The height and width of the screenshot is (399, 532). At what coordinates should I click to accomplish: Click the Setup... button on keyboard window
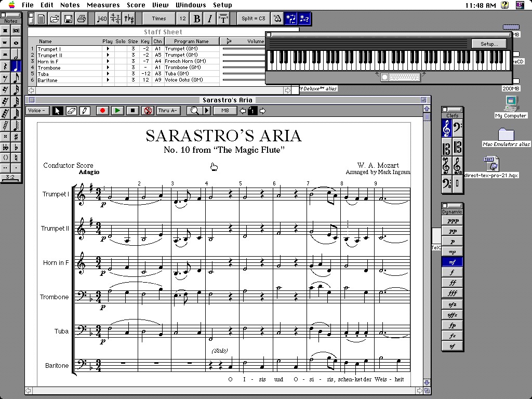point(488,44)
